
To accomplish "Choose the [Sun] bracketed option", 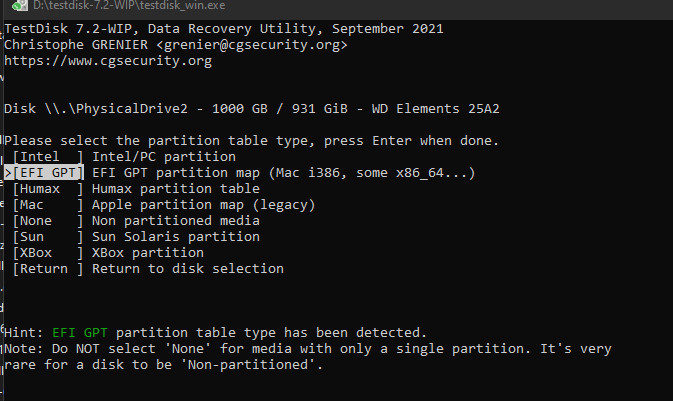I will 48,237.
